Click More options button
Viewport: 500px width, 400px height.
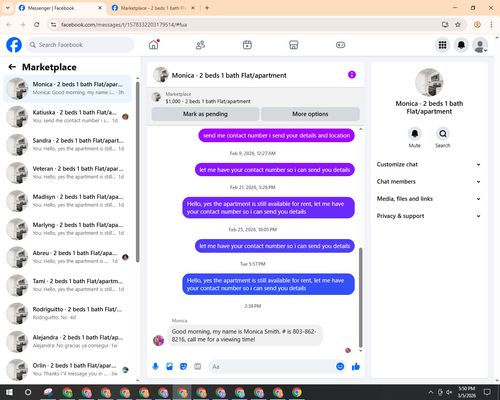pyautogui.click(x=310, y=114)
